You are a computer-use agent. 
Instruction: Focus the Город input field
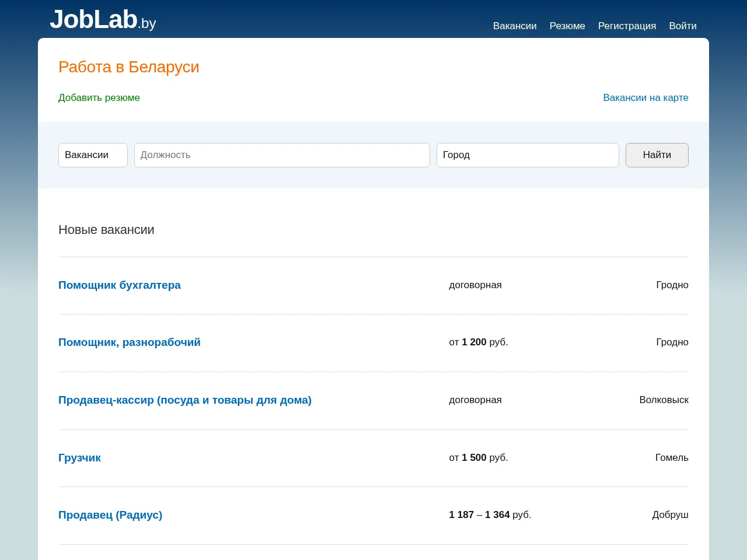528,155
